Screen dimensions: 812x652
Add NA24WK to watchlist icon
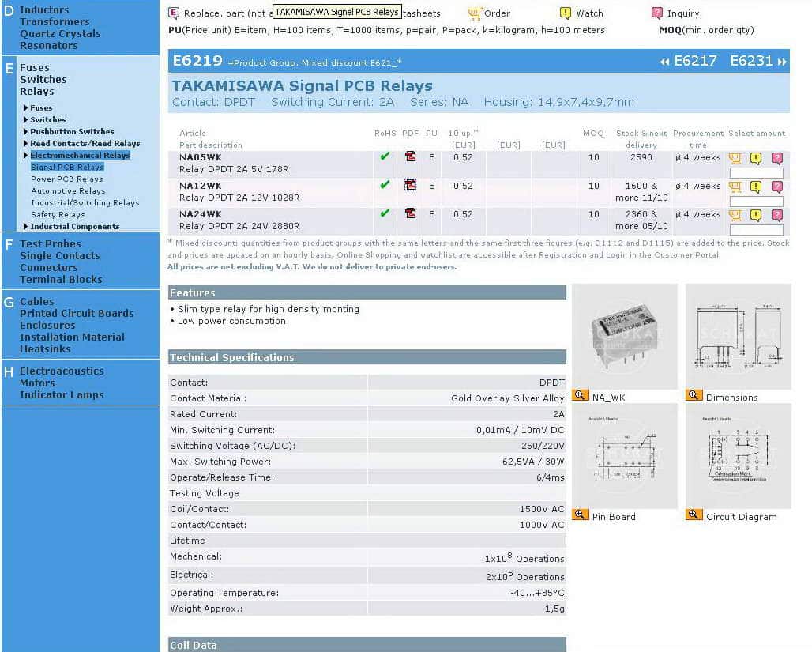756,215
